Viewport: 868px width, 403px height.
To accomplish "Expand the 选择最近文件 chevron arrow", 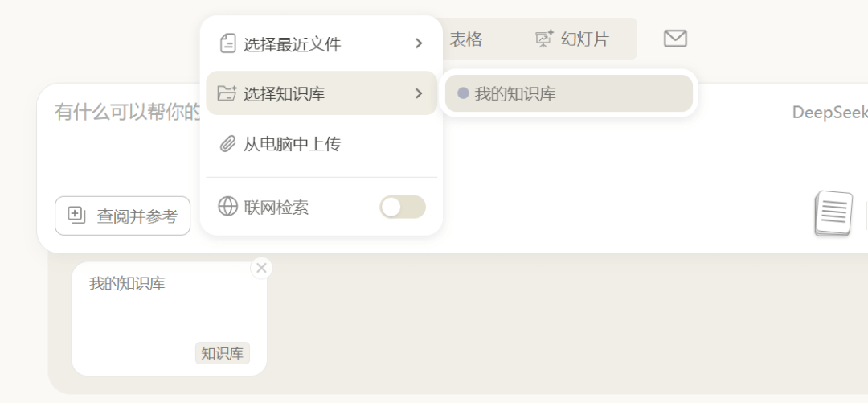I will click(x=419, y=43).
